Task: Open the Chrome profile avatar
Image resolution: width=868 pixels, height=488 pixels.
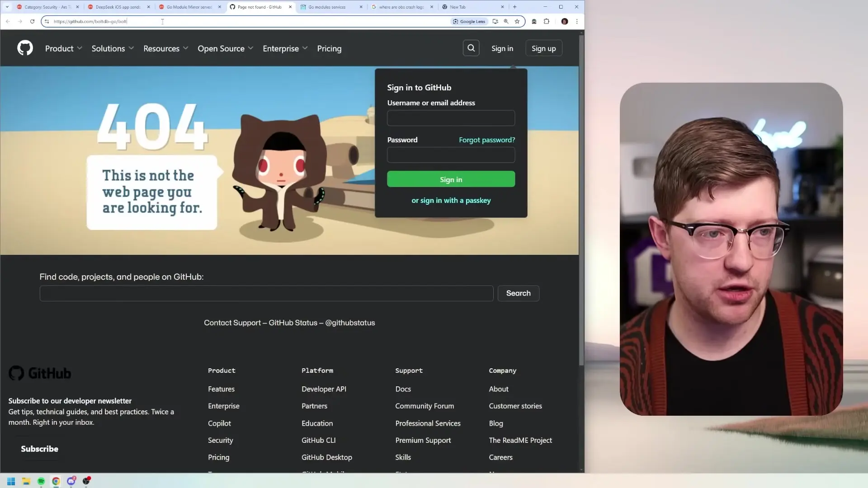Action: (565, 21)
